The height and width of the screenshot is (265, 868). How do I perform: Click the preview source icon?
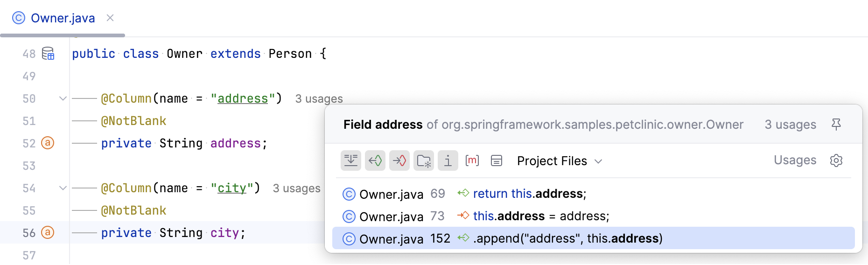[x=497, y=161]
